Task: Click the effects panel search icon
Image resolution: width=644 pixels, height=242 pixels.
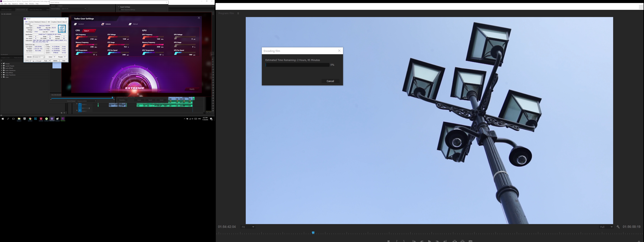Action: (x=1, y=61)
